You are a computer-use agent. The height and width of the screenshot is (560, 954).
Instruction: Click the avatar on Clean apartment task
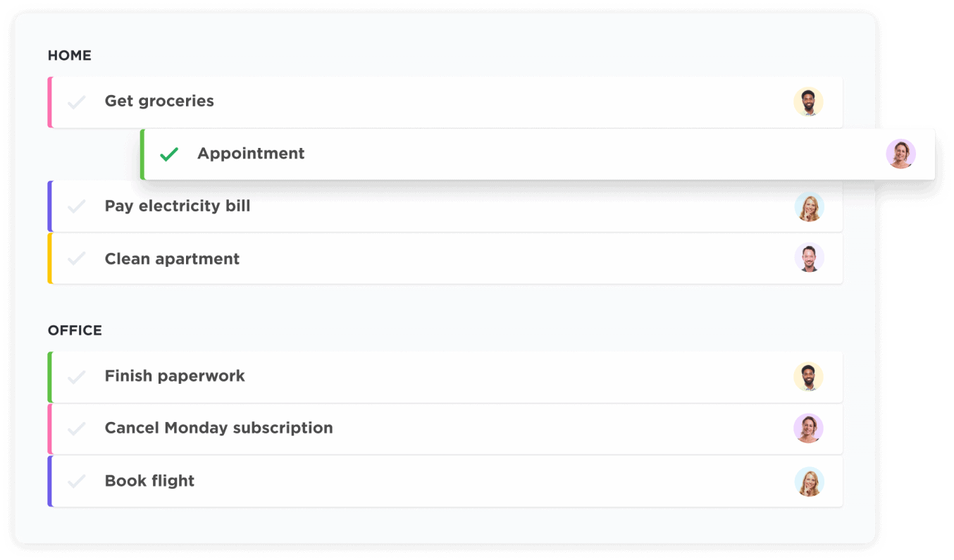tap(809, 258)
